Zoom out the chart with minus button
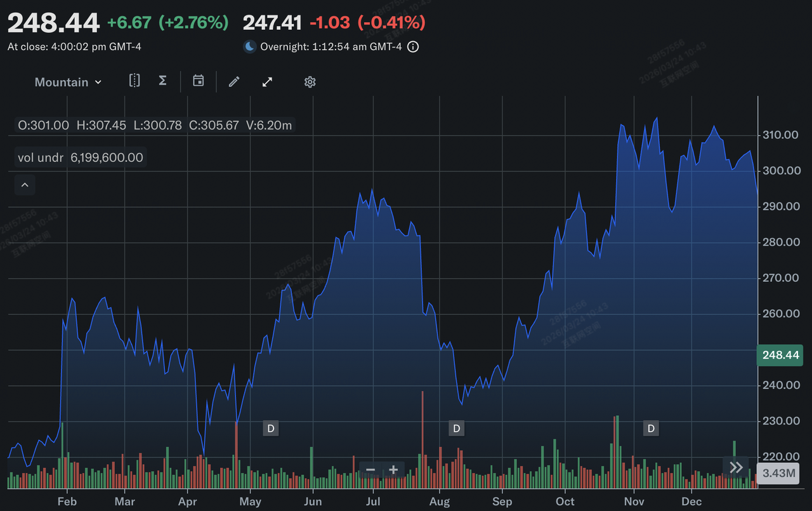This screenshot has width=812, height=511. coord(370,470)
